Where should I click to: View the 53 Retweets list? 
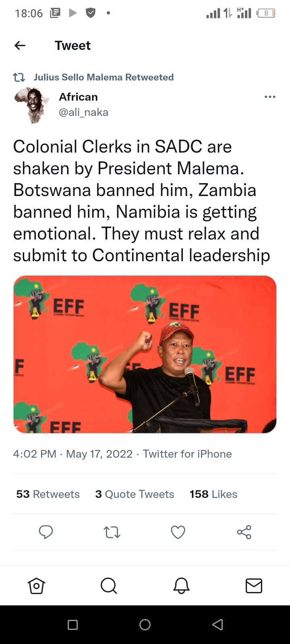tap(48, 494)
